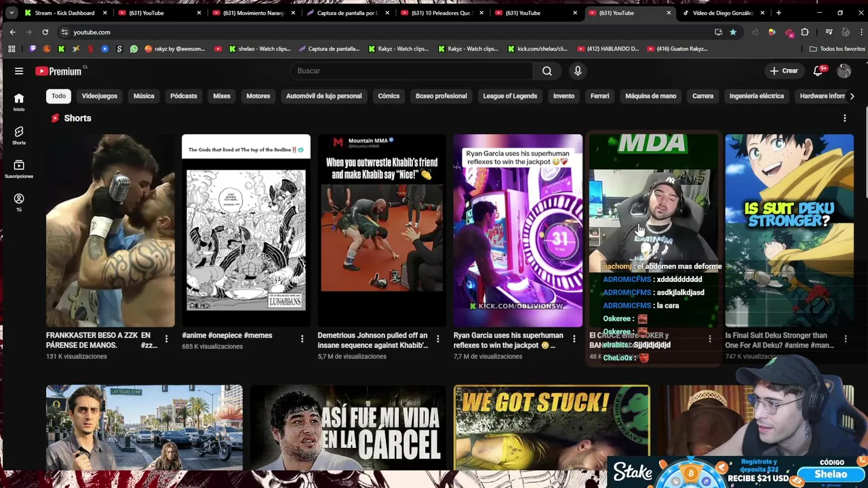The image size is (868, 488).
Task: Open kick.com/shelao/cli bookmark
Action: pyautogui.click(x=536, y=49)
